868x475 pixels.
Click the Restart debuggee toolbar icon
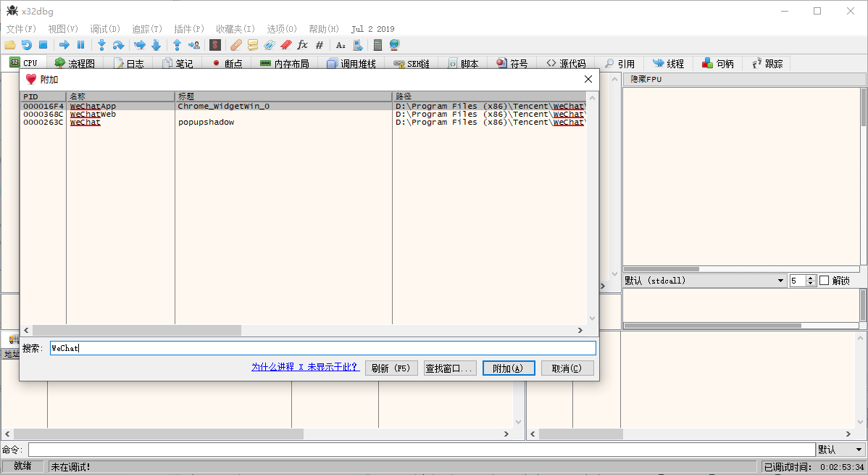pos(26,45)
